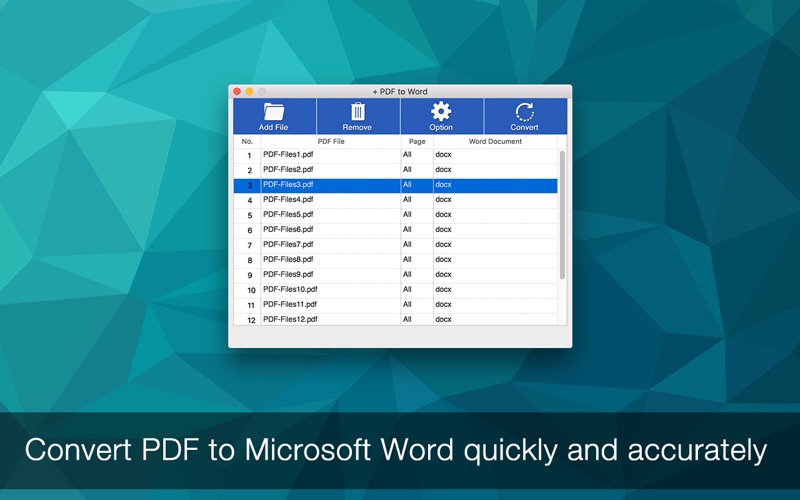This screenshot has height=500, width=800.
Task: Click docx format cell for PDF-Files5.pdf
Action: (495, 215)
